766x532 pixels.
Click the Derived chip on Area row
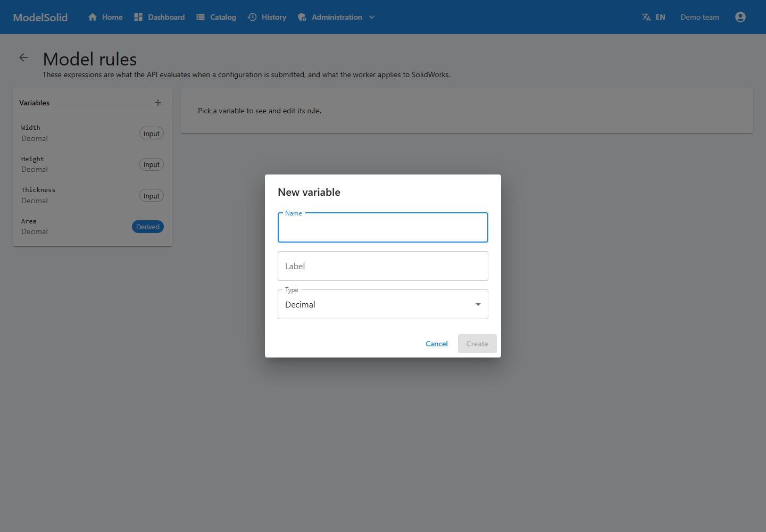(148, 227)
